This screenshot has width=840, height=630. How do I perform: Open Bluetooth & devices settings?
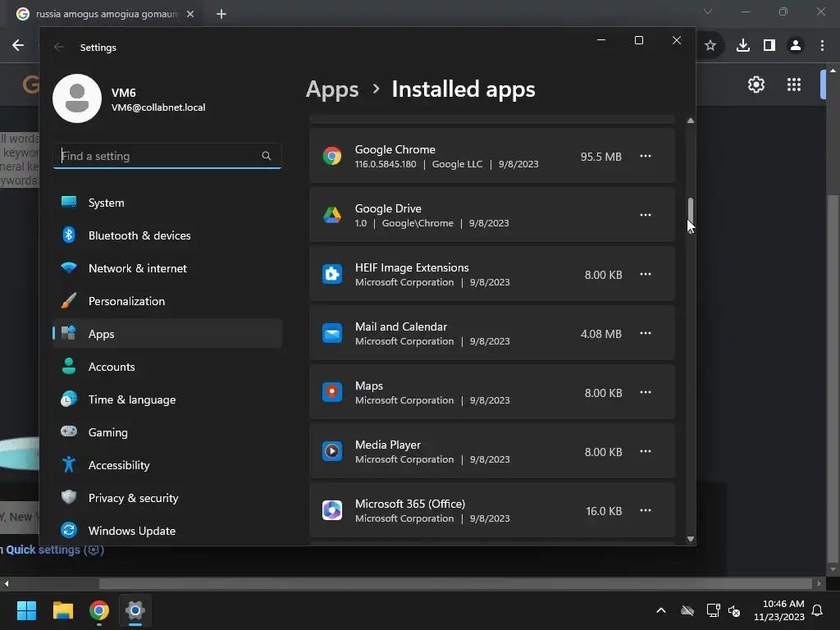[167, 235]
